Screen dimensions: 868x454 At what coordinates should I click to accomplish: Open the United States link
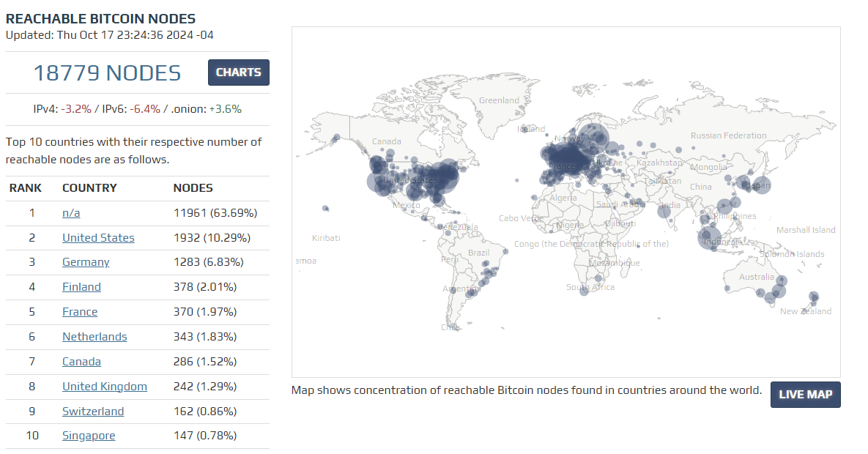click(99, 238)
